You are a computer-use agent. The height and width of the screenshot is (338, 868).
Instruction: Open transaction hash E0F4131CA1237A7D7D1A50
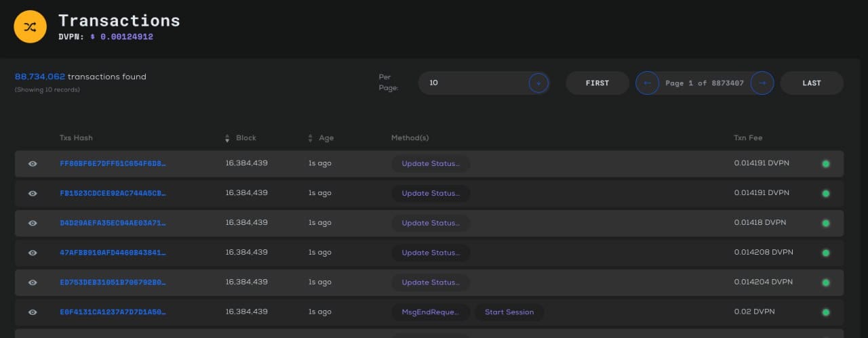tap(113, 312)
